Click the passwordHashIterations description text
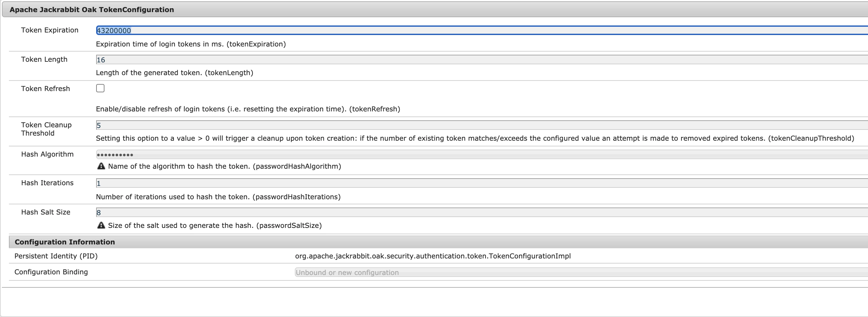 (x=218, y=197)
